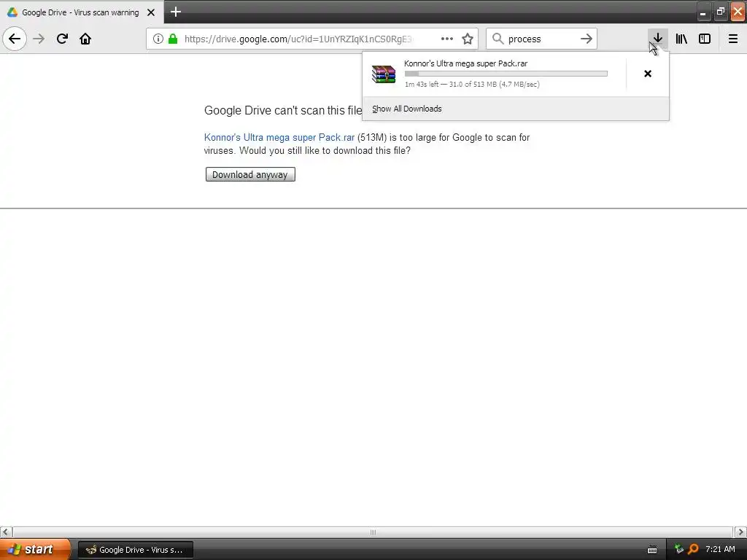This screenshot has width=747, height=560.
Task: Click the magnifier icon in search box
Action: [498, 39]
